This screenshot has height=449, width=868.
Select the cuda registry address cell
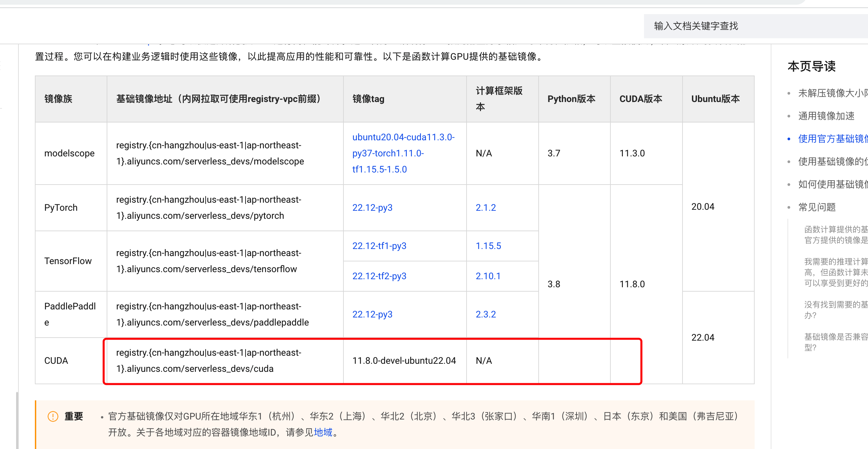(x=225, y=361)
